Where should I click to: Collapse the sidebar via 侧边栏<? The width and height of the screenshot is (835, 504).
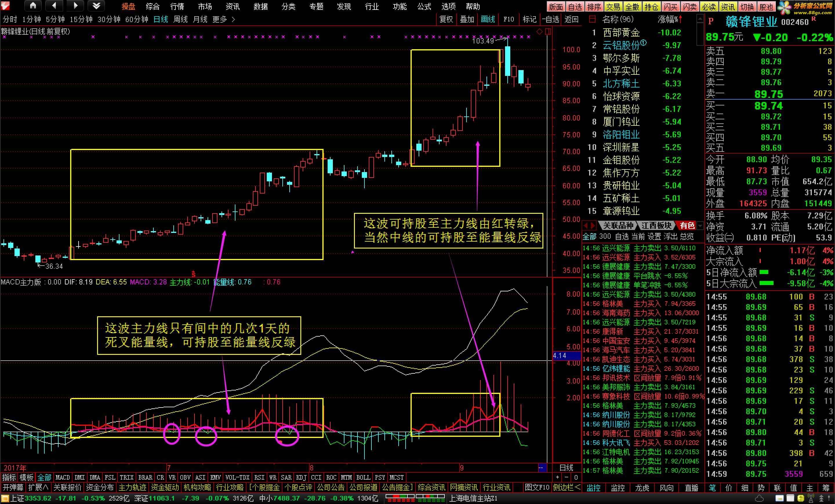[567, 487]
